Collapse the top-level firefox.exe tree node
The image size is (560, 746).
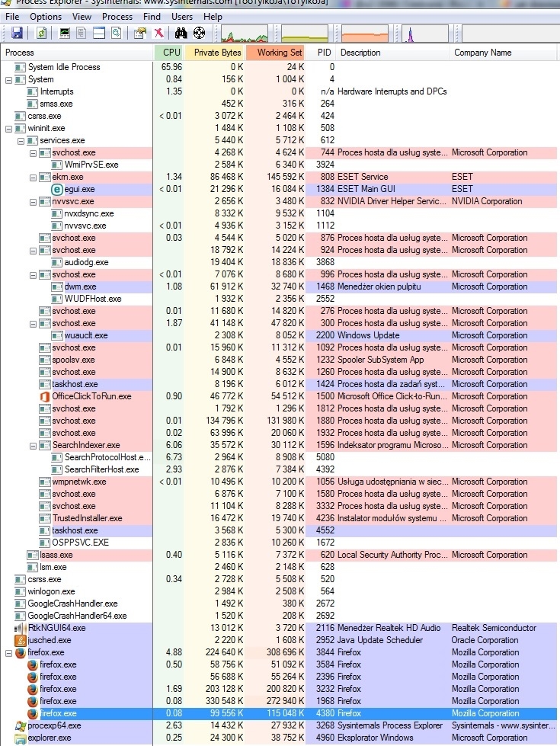click(8, 653)
